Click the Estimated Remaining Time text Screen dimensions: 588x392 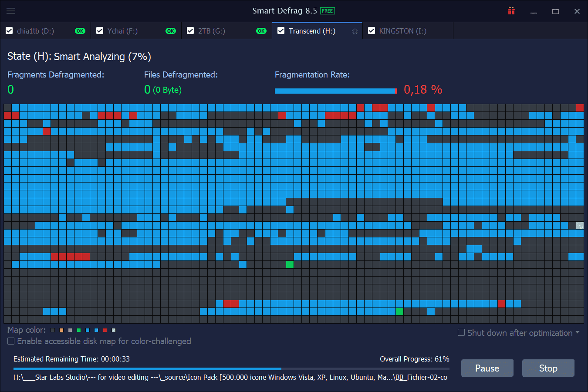[71, 359]
